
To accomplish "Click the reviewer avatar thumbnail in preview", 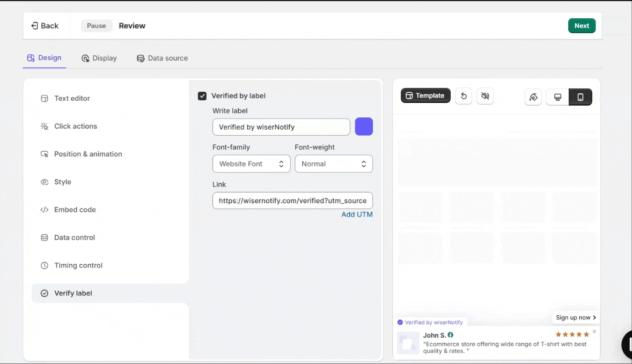I will 408,343.
